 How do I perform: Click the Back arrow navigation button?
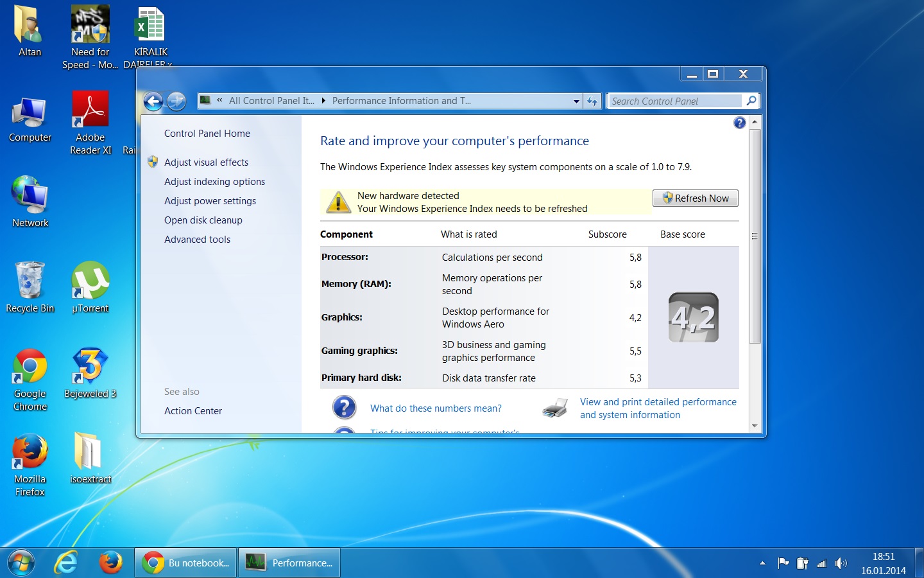click(x=153, y=101)
